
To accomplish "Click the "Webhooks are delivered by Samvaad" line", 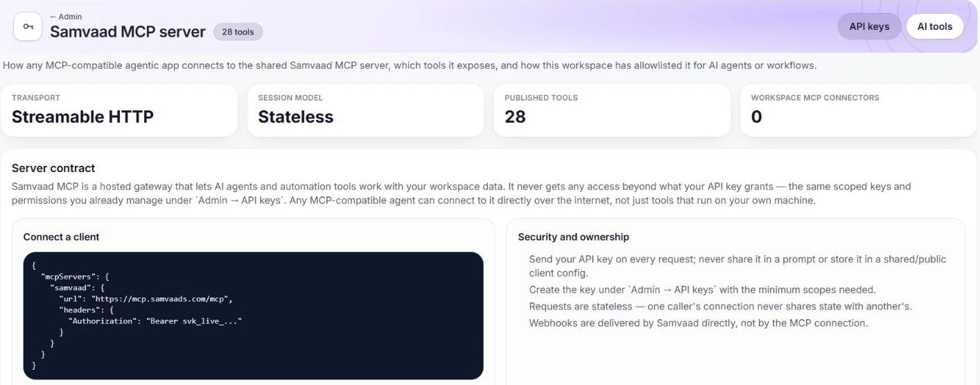I will tap(698, 323).
